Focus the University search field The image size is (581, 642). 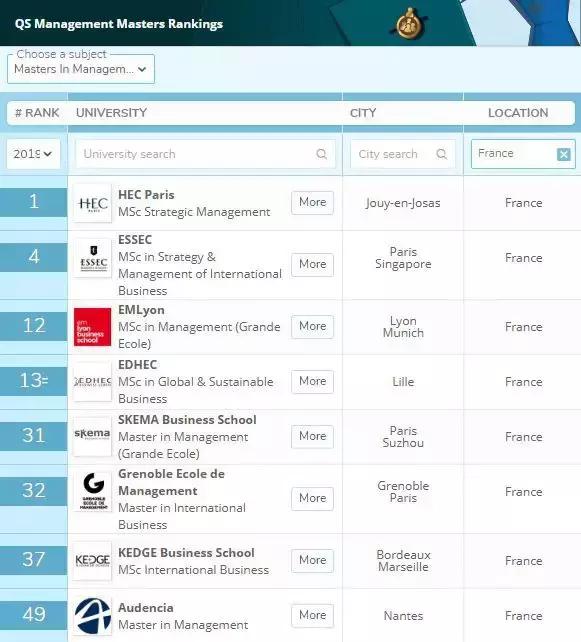[x=205, y=154]
